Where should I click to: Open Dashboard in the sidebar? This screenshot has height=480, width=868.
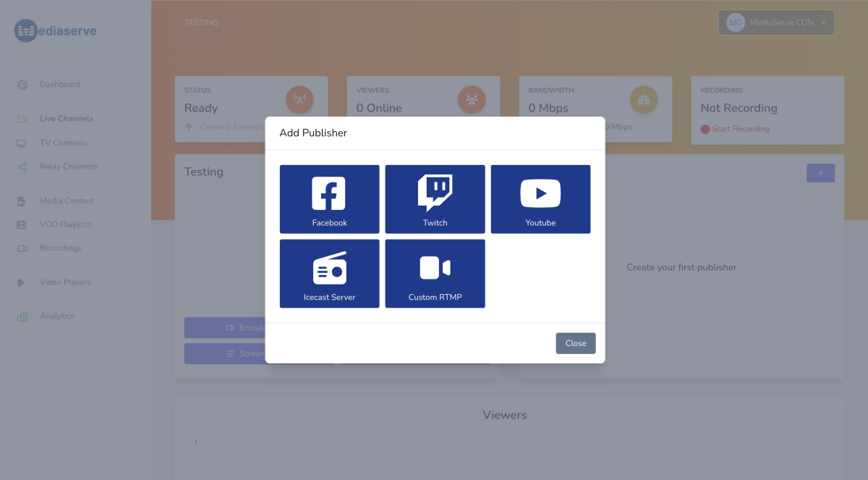click(x=60, y=85)
